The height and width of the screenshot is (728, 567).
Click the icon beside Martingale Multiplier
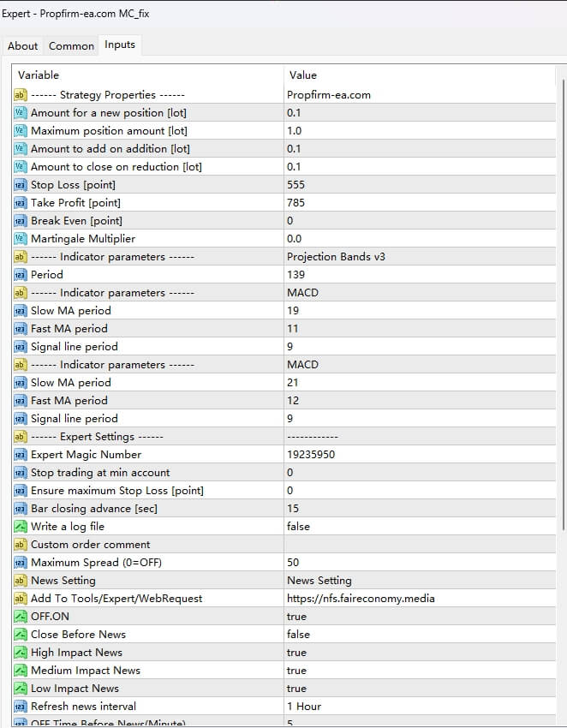pos(21,239)
